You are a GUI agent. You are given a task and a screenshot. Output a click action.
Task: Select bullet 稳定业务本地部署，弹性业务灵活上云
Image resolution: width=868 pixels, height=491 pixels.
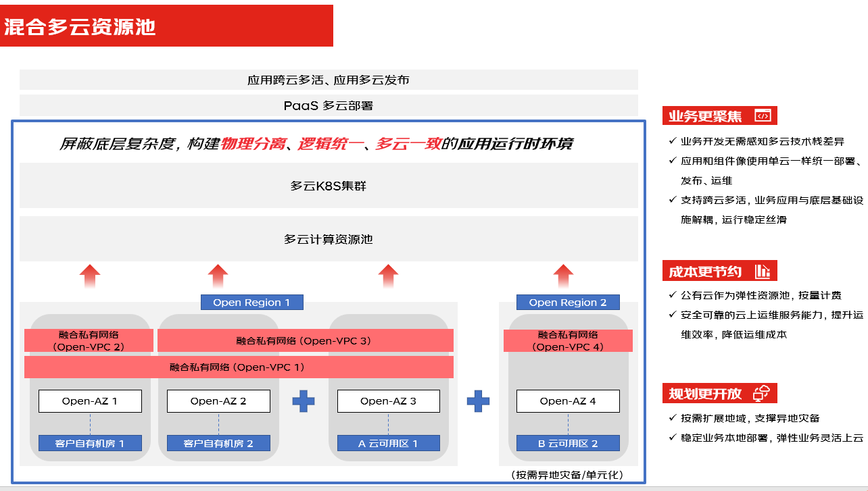771,438
